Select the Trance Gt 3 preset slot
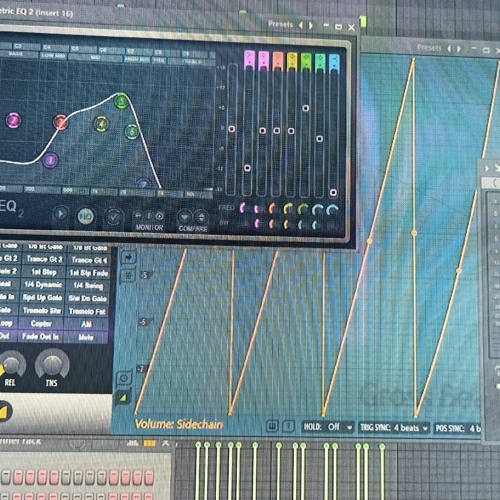Image resolution: width=500 pixels, height=500 pixels. click(x=44, y=259)
